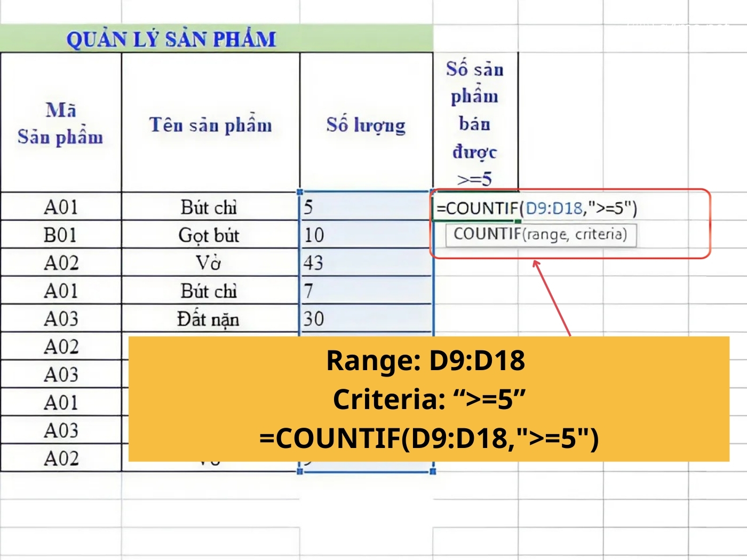
Task: Click the COUNTIF function name in the tooltip
Action: 487,234
